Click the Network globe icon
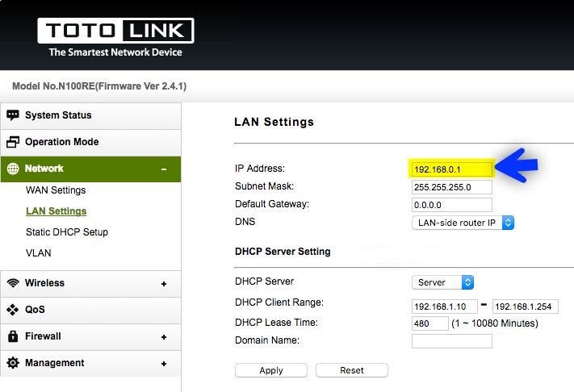The height and width of the screenshot is (392, 574). [x=13, y=169]
